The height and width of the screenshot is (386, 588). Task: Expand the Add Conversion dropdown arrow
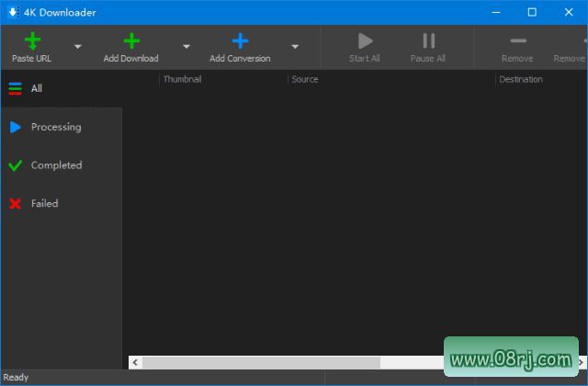pos(295,46)
